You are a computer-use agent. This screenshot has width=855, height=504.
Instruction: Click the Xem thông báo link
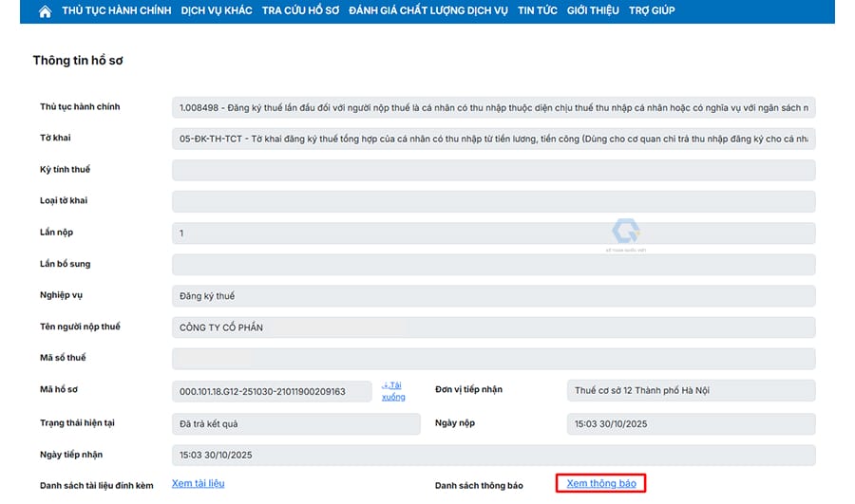point(601,484)
